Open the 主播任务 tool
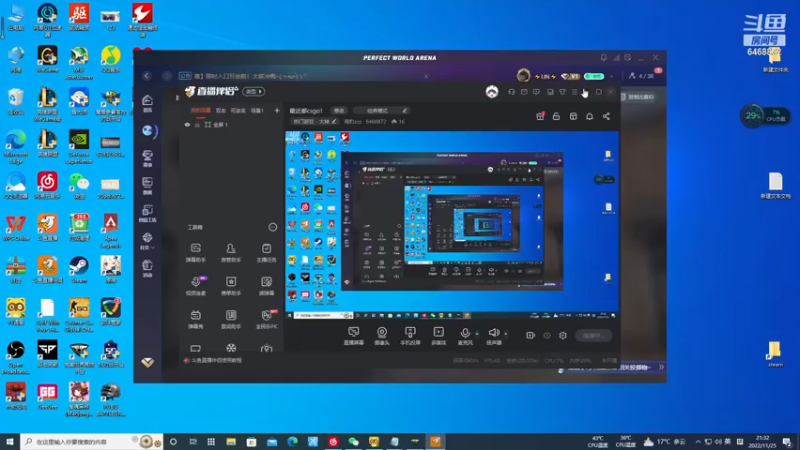 click(x=266, y=253)
